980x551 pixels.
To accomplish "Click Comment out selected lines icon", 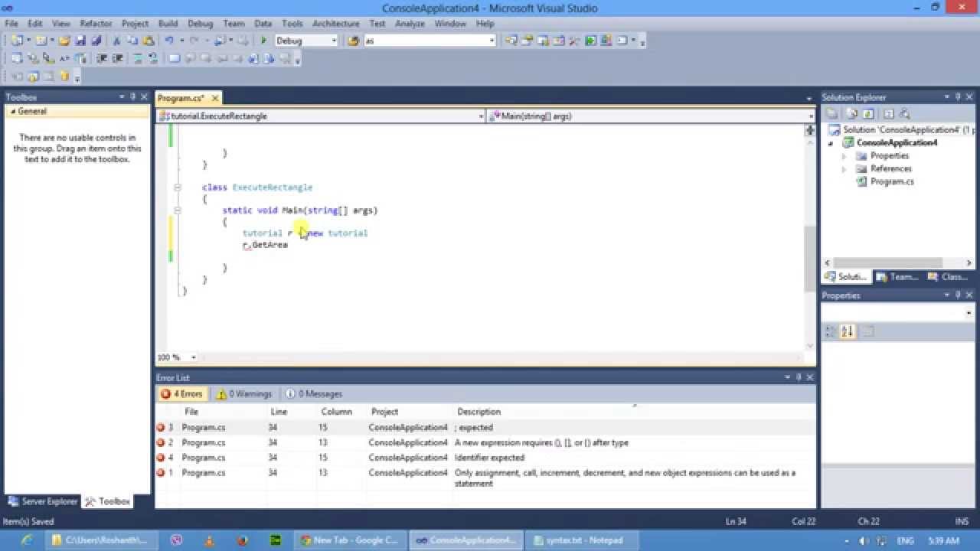I will click(x=138, y=58).
